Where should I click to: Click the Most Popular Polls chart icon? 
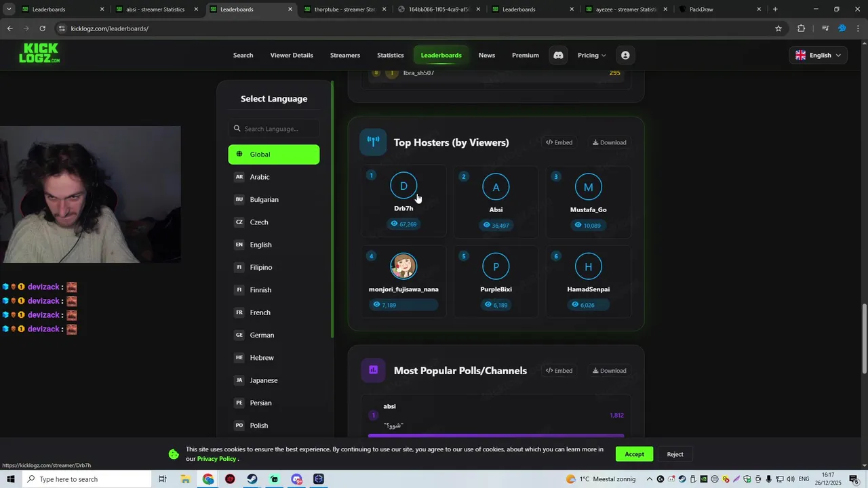pyautogui.click(x=373, y=370)
